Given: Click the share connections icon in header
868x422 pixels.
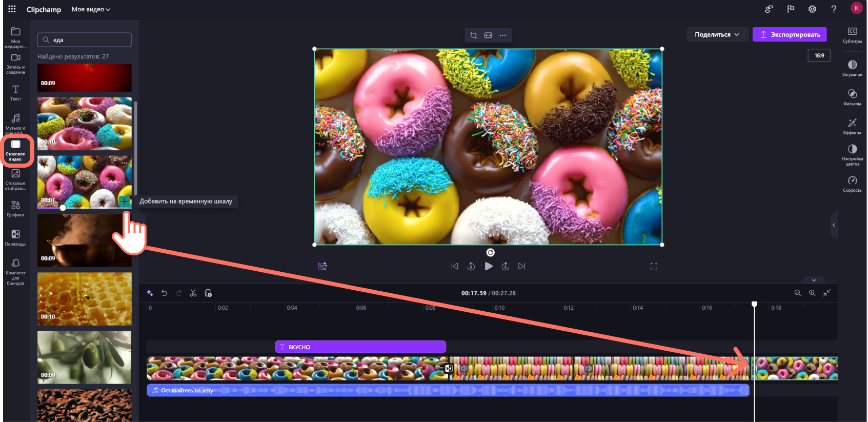Looking at the screenshot, I should pos(769,9).
